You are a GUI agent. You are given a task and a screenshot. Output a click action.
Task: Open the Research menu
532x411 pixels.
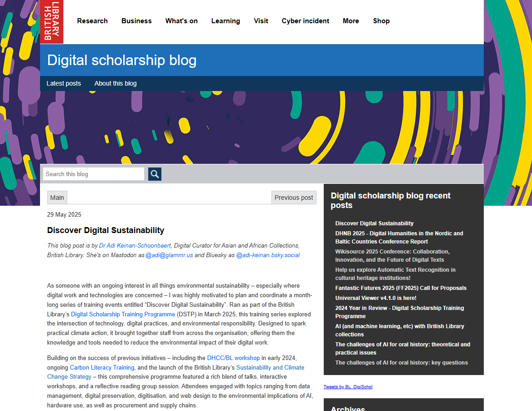(x=92, y=21)
